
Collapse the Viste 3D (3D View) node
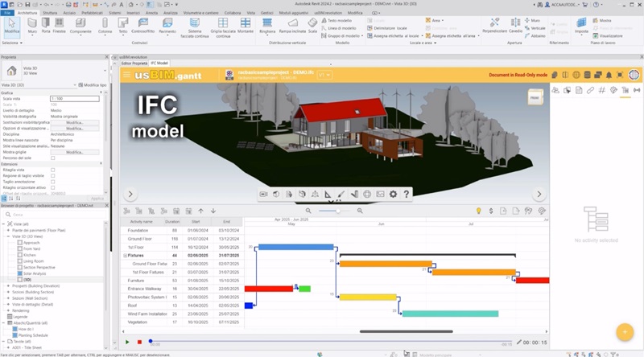8,236
